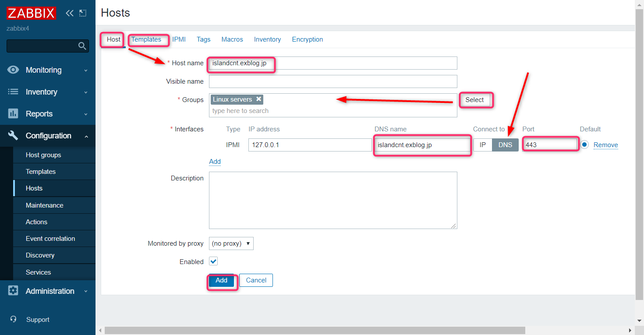Click the Zabbix logo
The image size is (644, 335).
[x=31, y=13]
